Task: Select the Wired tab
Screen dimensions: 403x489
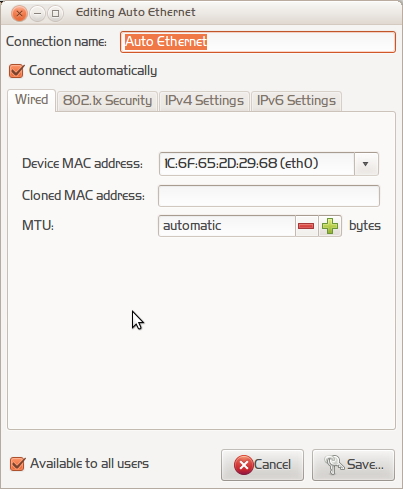Action: 32,100
